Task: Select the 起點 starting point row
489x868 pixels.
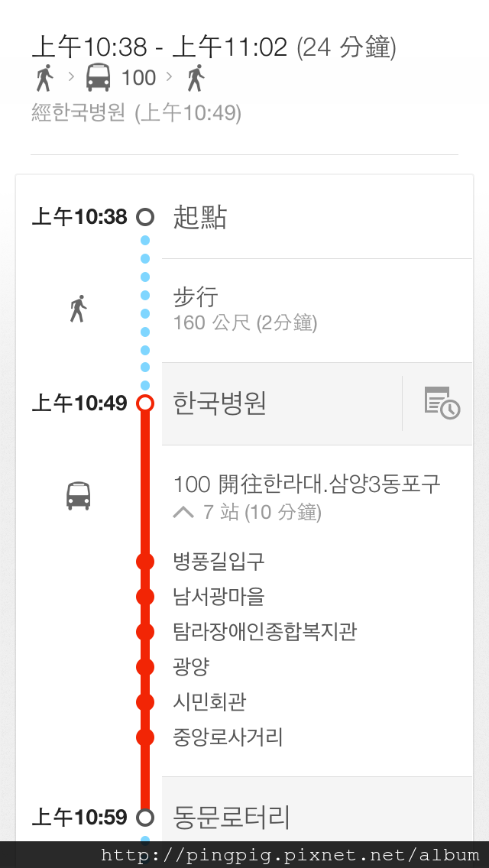Action: (317, 217)
